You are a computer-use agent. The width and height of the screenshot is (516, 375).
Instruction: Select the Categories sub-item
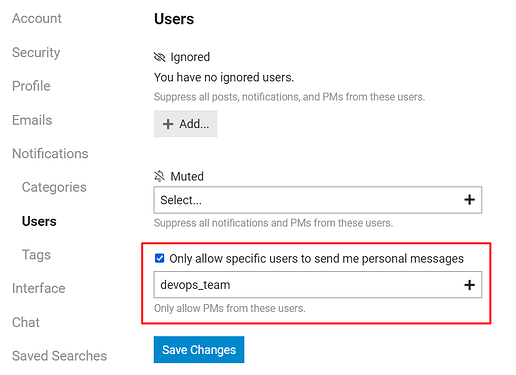pos(54,187)
